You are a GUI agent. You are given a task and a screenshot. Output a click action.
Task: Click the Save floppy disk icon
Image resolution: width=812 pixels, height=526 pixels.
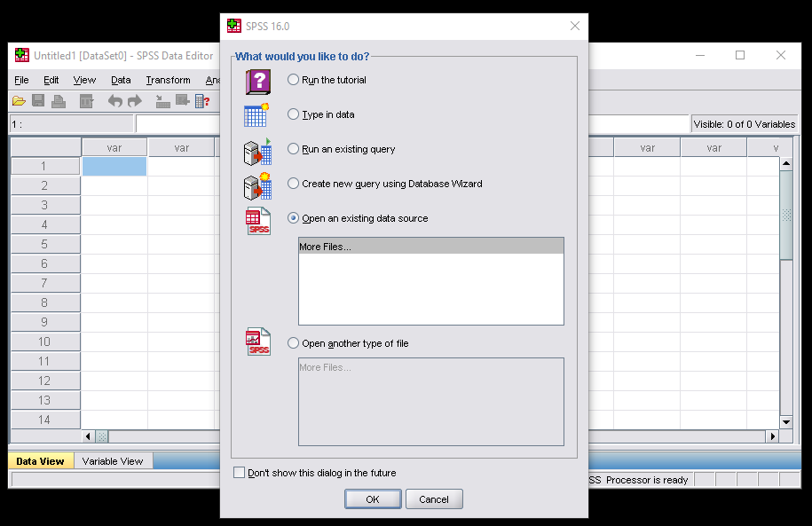38,101
